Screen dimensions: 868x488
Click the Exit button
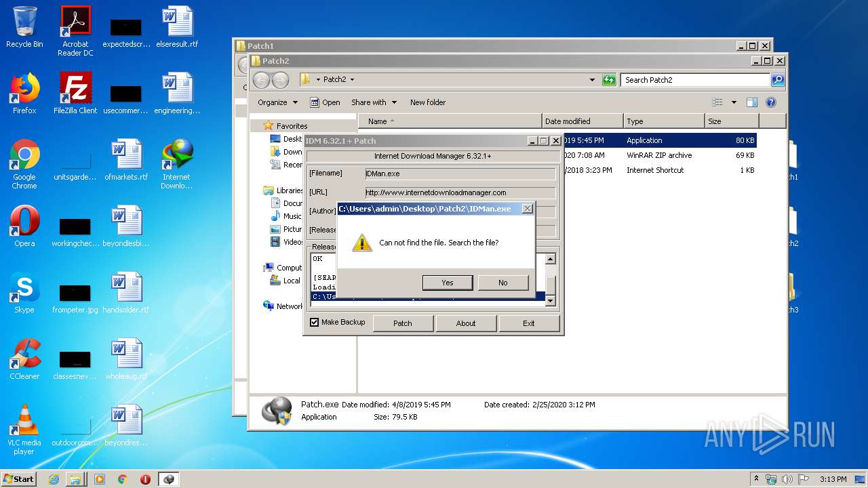[x=529, y=323]
